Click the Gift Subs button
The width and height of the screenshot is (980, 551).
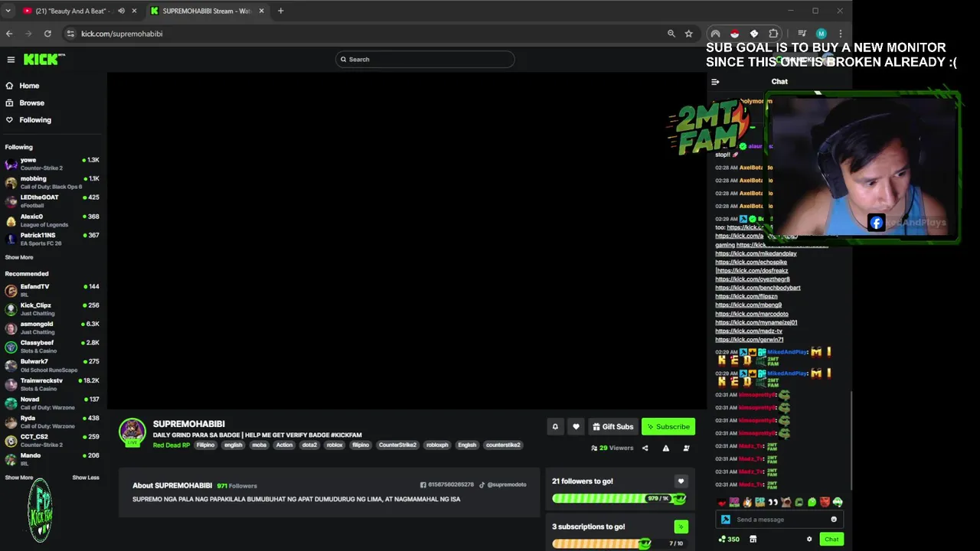pos(612,426)
